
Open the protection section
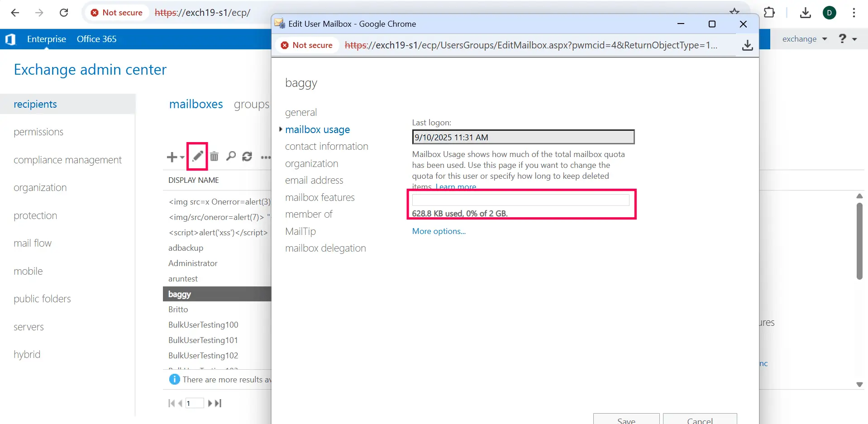(x=35, y=215)
